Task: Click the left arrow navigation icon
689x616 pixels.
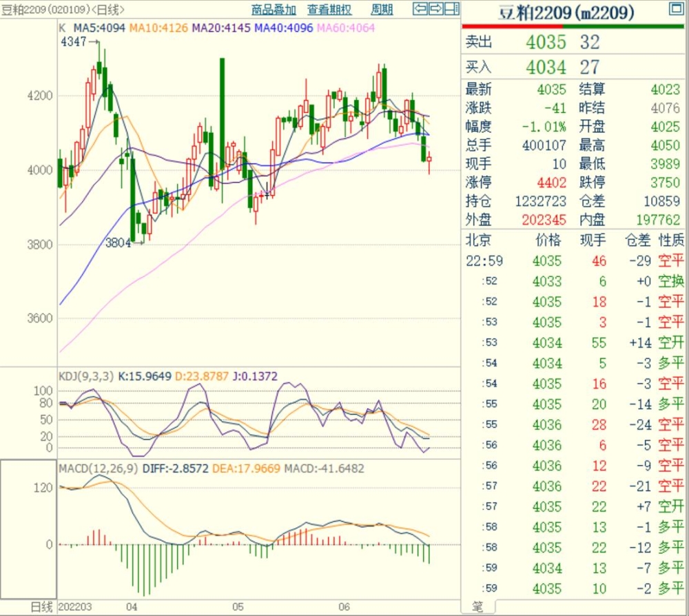Action: pyautogui.click(x=420, y=9)
